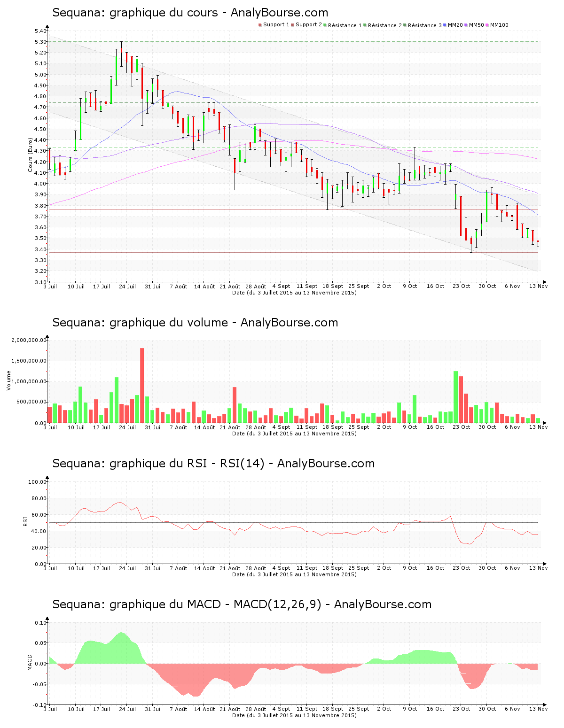The image size is (564, 728).
Task: Click the 80.00 value on RSI axis
Action: point(39,498)
